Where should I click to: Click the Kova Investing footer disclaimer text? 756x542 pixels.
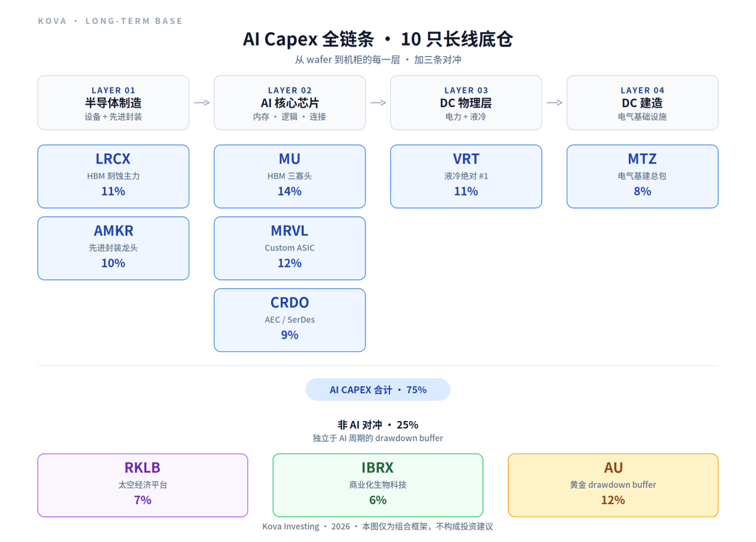point(378,526)
